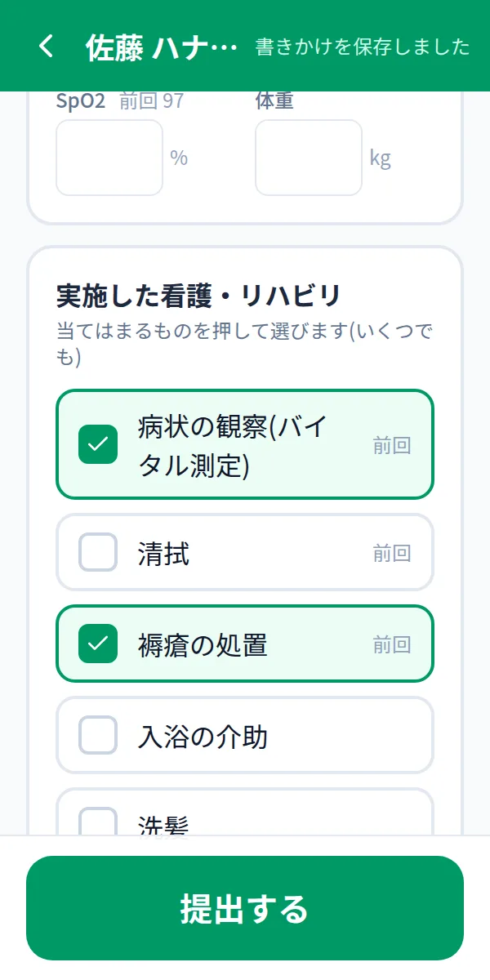Image resolution: width=490 pixels, height=980 pixels.
Task: Tap the 前回 97 previous SpO2 hint
Action: point(152,101)
